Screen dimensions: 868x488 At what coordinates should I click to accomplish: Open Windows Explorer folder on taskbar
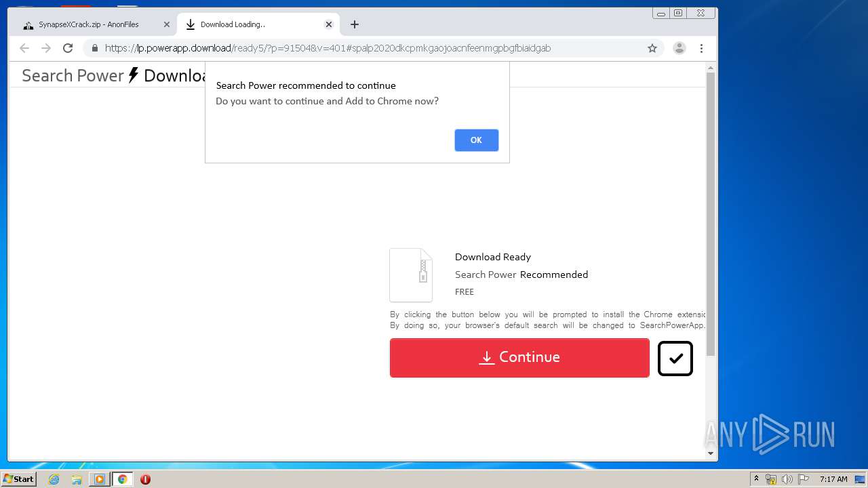pos(77,479)
